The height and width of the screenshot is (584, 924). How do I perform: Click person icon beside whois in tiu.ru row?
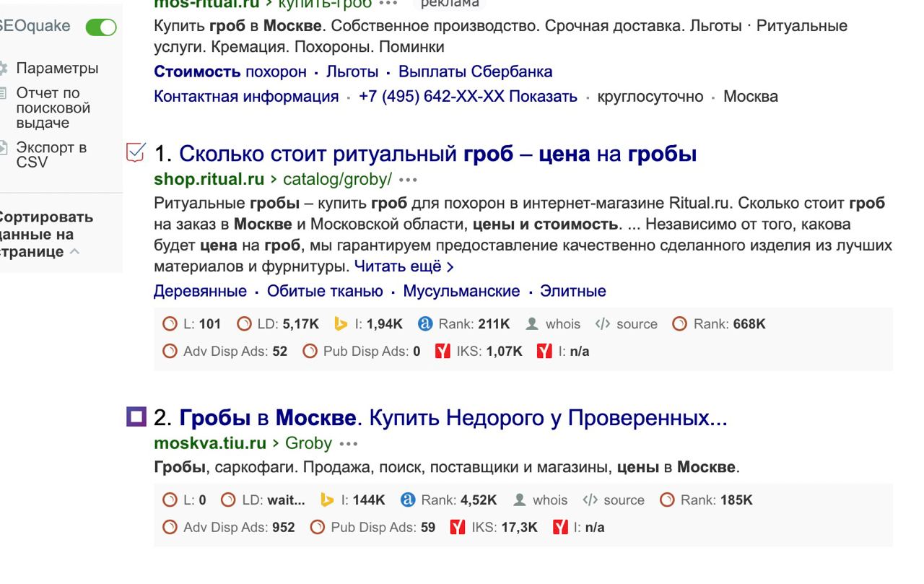(x=519, y=500)
